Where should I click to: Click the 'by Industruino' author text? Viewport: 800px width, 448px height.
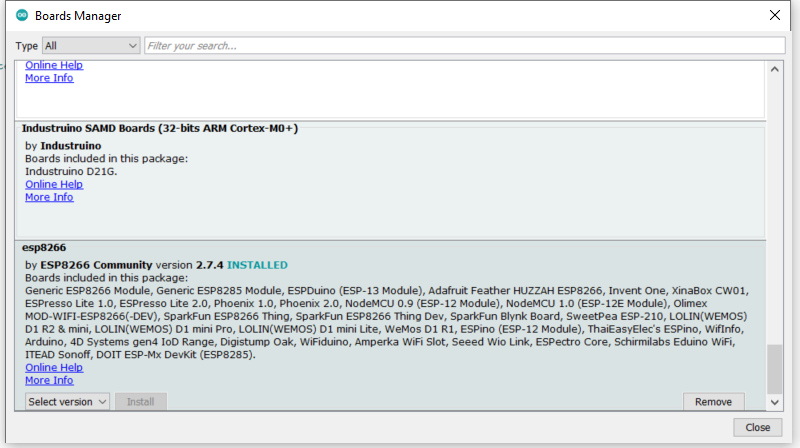(x=63, y=146)
